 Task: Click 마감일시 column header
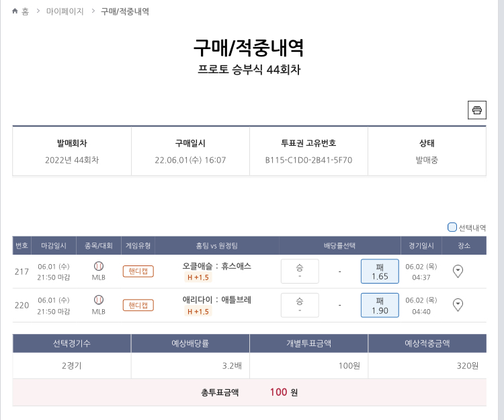click(x=54, y=245)
